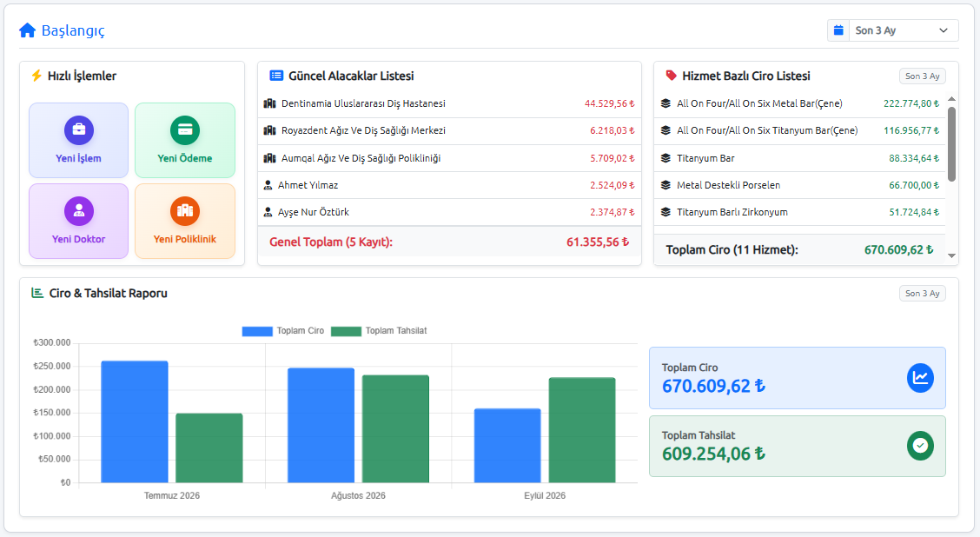Select the Ahmet Yılmaz receivable row

click(x=449, y=185)
